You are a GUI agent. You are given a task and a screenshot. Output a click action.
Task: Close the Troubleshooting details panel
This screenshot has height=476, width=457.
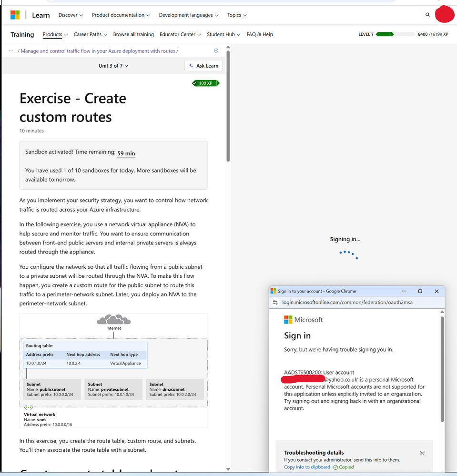(422, 453)
